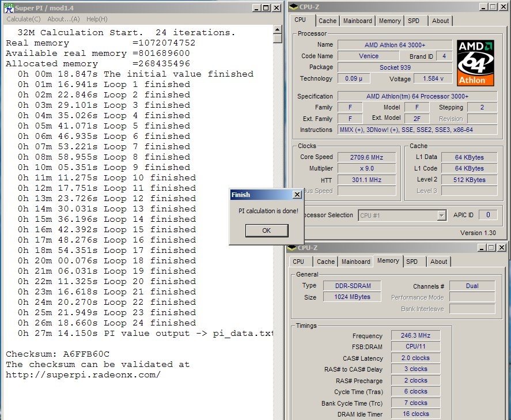Click the Specification field text
This screenshot has width=511, height=420.
tap(418, 96)
